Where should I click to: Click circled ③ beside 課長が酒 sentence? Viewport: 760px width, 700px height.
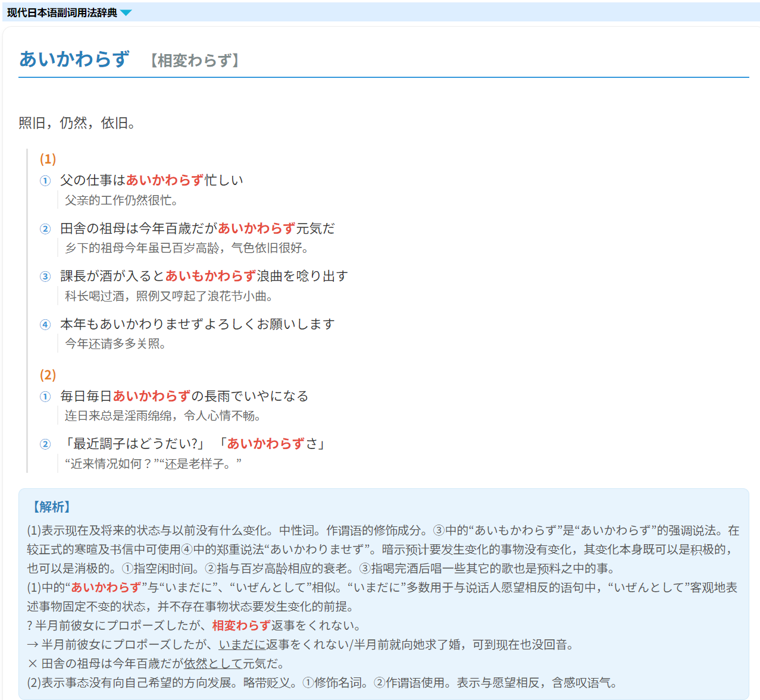click(45, 277)
